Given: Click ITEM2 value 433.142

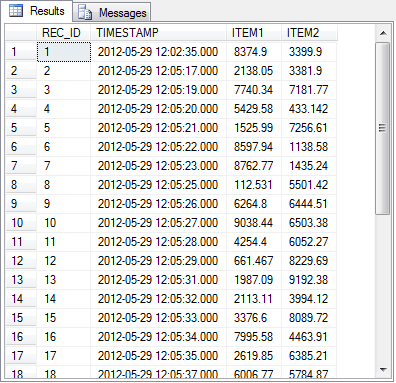Looking at the screenshot, I should pyautogui.click(x=308, y=109).
